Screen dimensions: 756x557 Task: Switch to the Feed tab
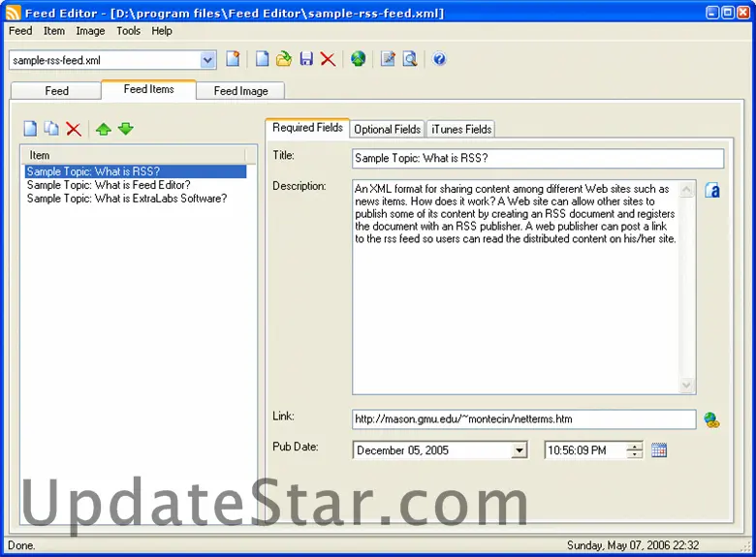pyautogui.click(x=56, y=91)
